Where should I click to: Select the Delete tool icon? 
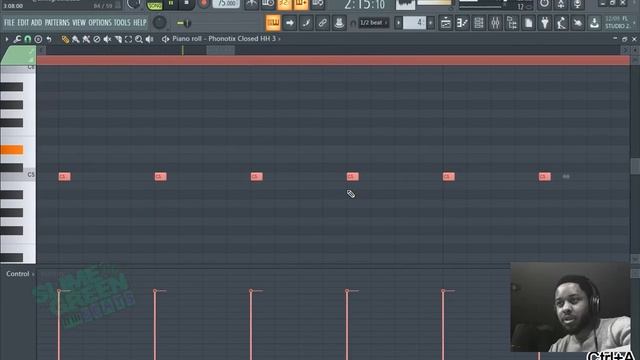97,39
